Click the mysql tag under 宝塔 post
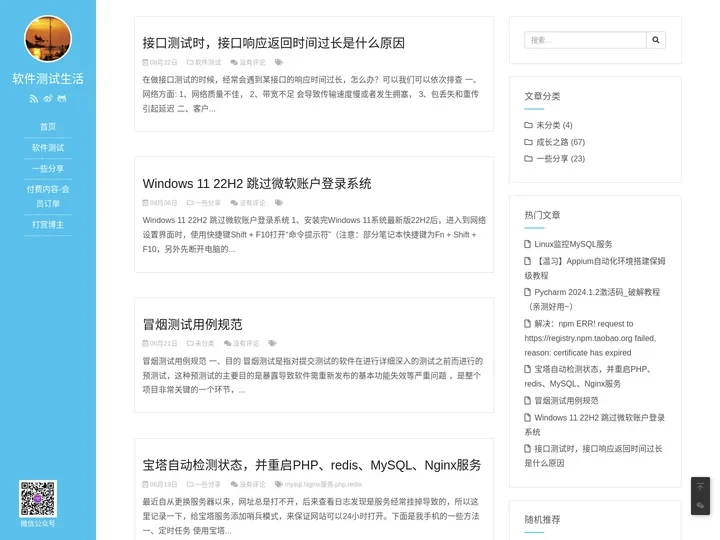 point(292,484)
